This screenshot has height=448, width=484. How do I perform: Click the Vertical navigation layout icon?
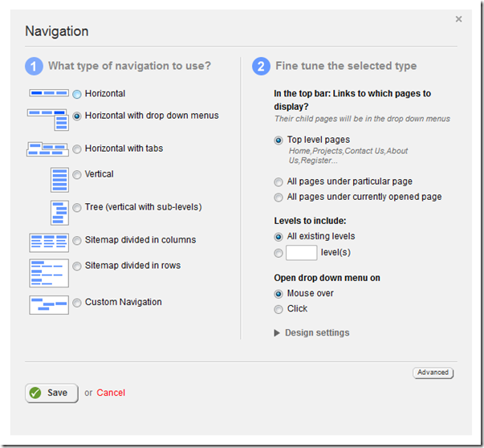pyautogui.click(x=59, y=177)
